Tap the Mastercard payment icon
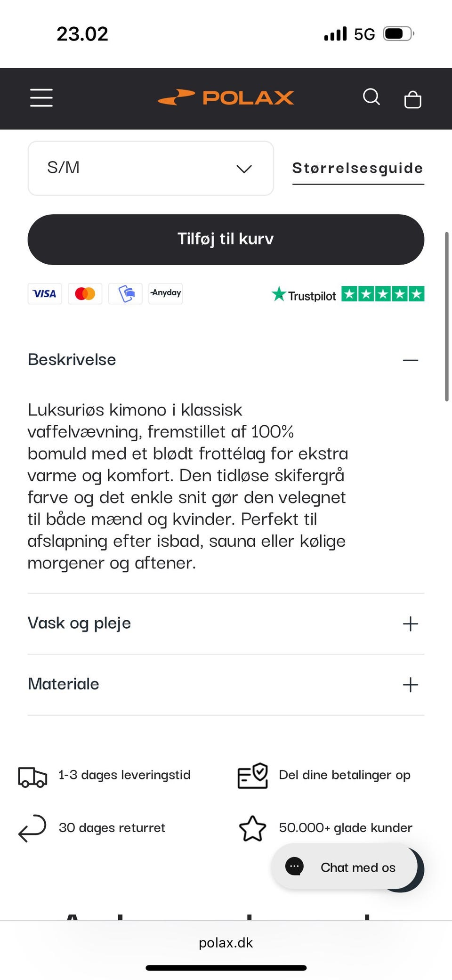 85,294
